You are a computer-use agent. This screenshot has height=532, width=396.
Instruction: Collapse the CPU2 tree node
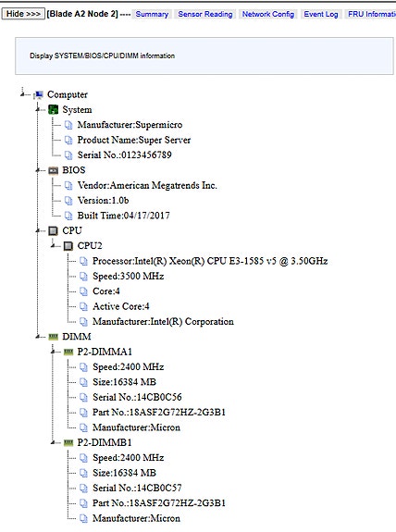53,245
